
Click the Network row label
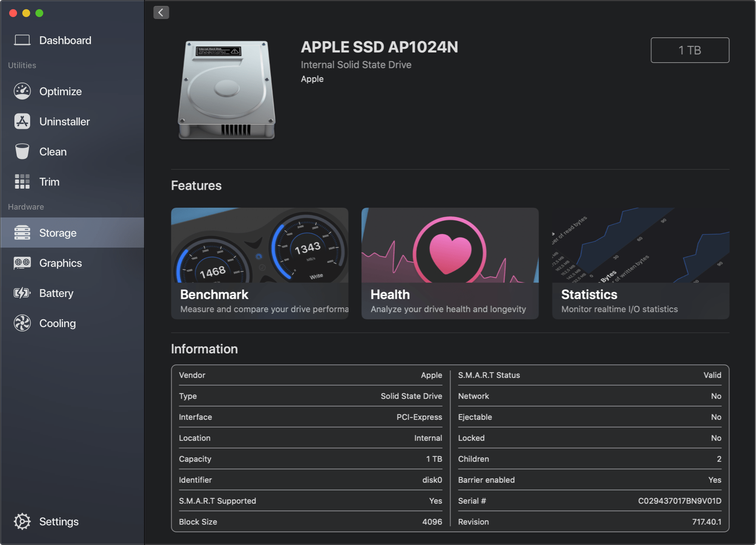(473, 396)
